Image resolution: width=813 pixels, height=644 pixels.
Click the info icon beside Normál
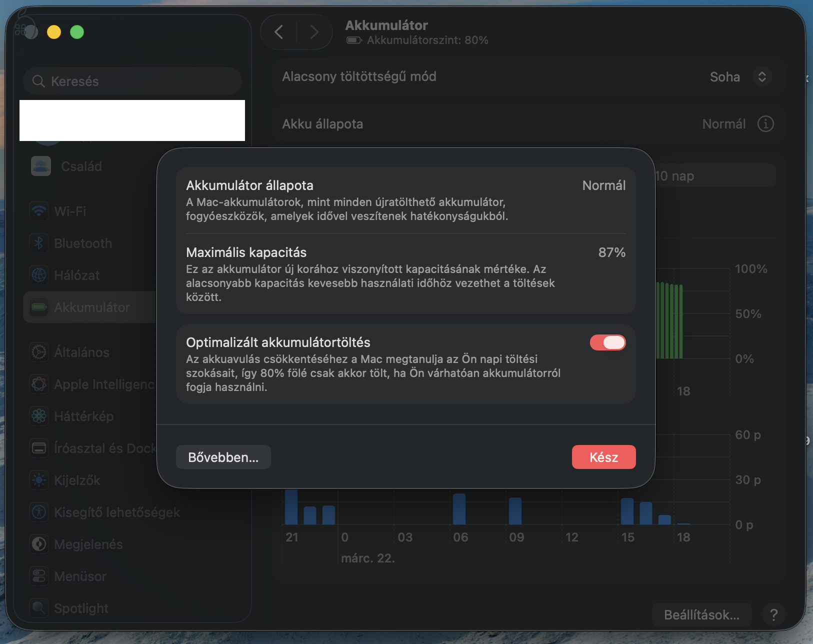click(x=765, y=124)
